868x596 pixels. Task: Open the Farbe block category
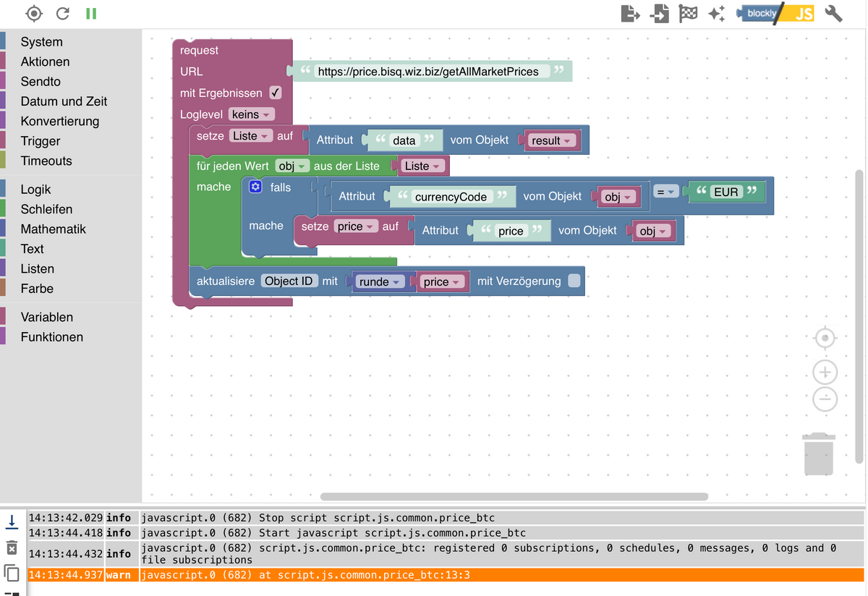click(x=37, y=289)
